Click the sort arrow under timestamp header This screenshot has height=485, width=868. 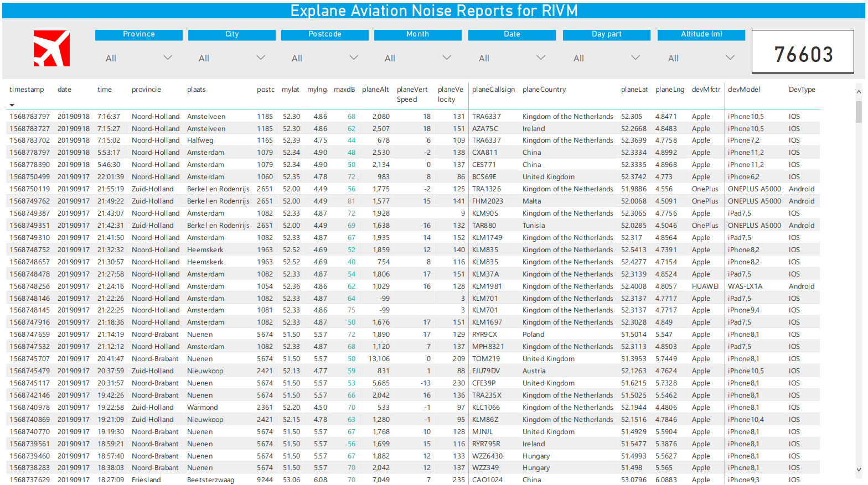[12, 105]
